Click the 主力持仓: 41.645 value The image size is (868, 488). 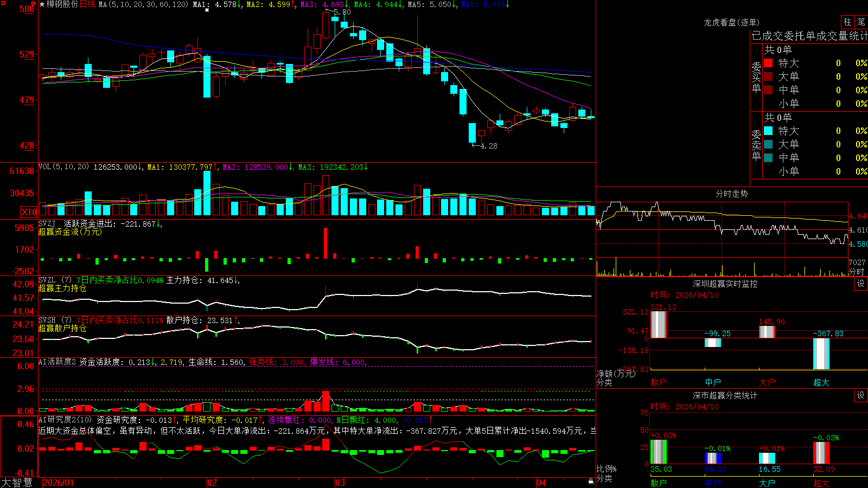(200, 280)
